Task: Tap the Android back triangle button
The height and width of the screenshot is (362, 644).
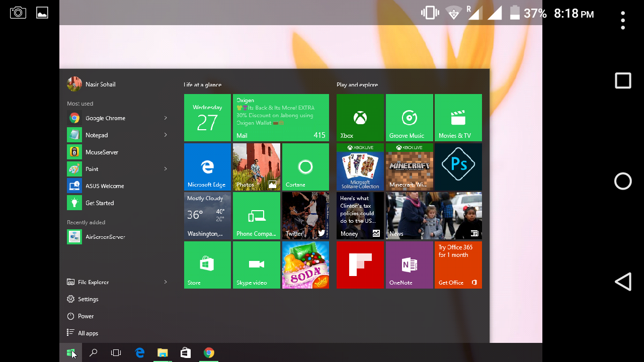Action: 623,282
